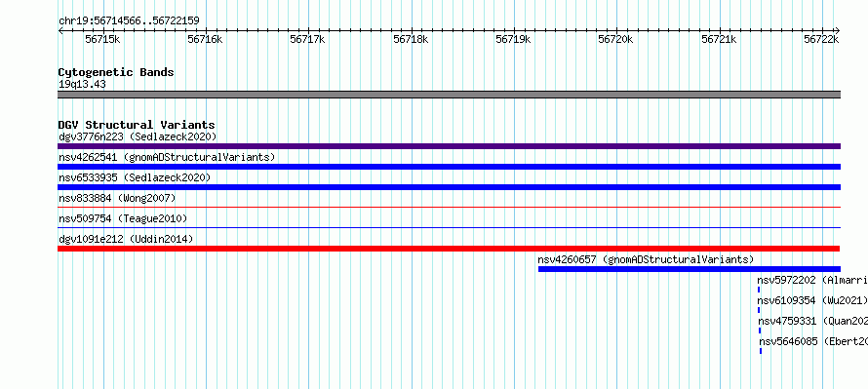Image resolution: width=868 pixels, height=389 pixels.
Task: Open the nsv4759331 variant label
Action: 812,321
